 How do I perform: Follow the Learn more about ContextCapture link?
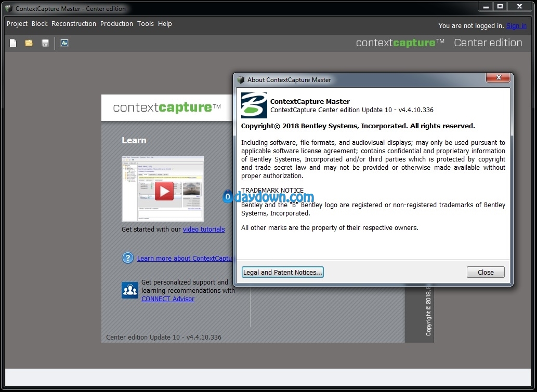tap(185, 258)
